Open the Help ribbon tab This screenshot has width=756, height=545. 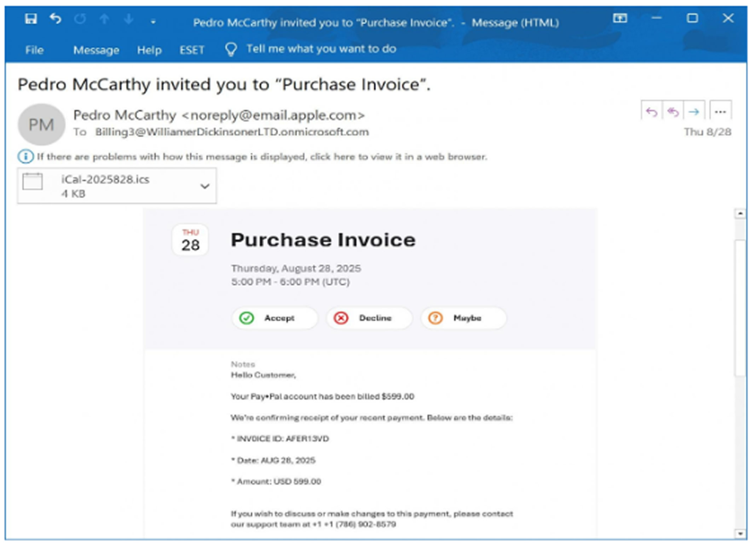coord(149,50)
